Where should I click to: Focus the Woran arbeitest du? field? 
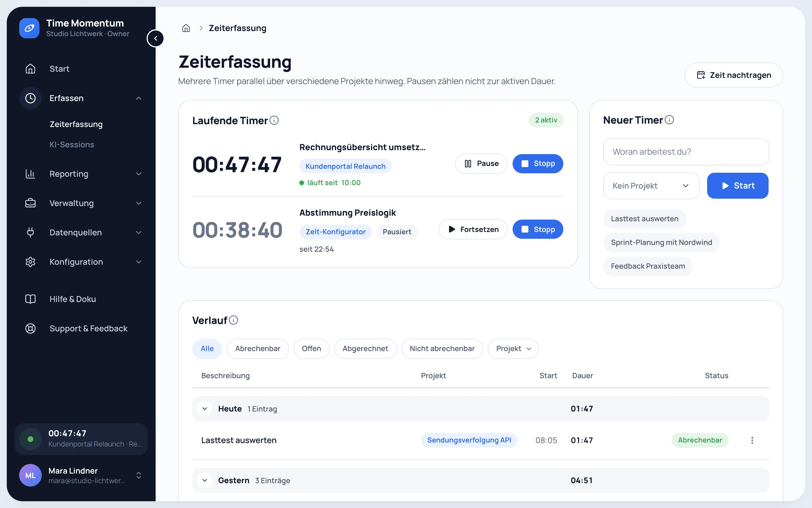pos(686,152)
